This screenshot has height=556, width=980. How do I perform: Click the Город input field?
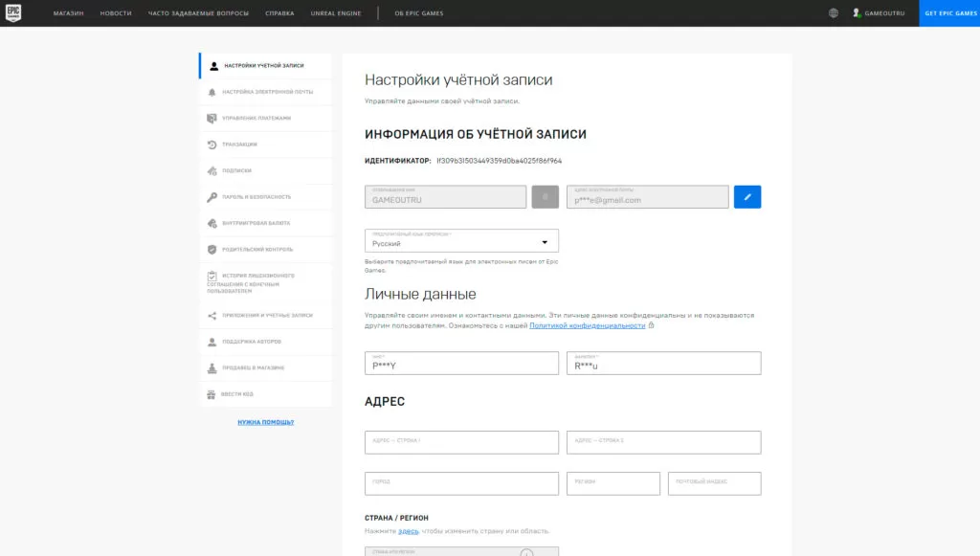coord(461,483)
